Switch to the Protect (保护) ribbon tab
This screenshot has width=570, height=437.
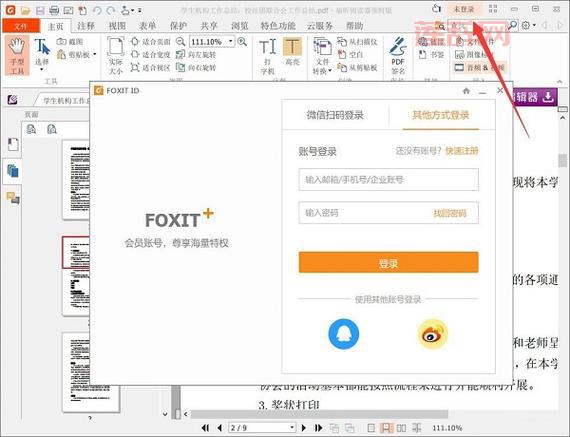point(178,26)
